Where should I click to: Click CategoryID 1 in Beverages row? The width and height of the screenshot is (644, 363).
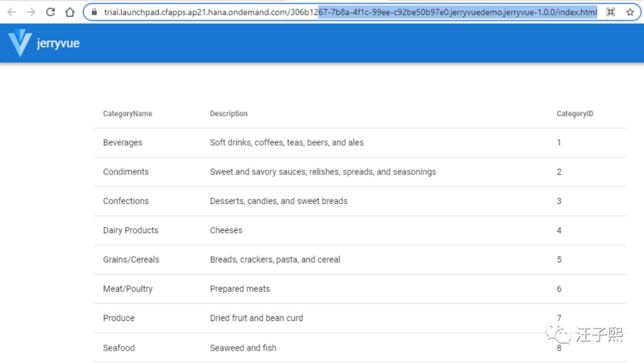[x=559, y=143]
